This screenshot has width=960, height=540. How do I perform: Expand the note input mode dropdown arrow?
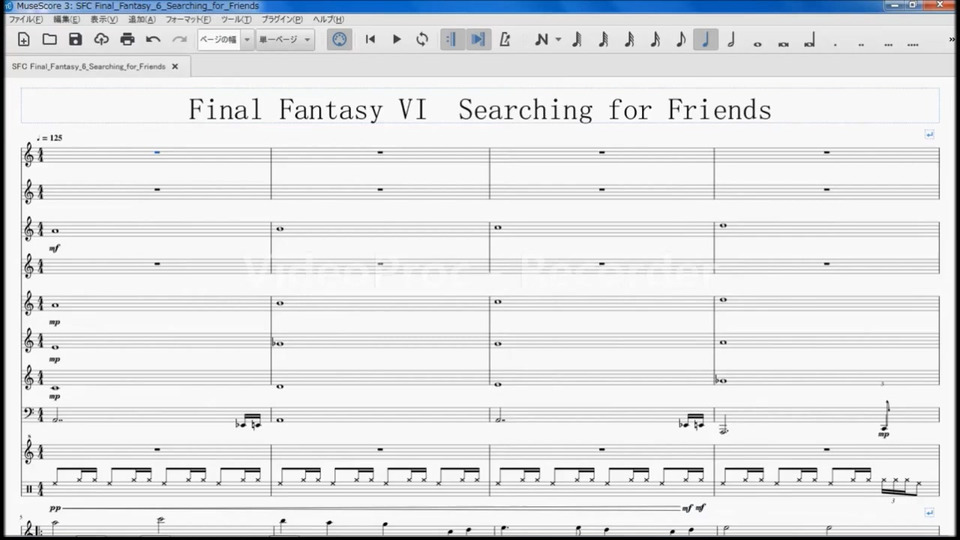pyautogui.click(x=558, y=40)
